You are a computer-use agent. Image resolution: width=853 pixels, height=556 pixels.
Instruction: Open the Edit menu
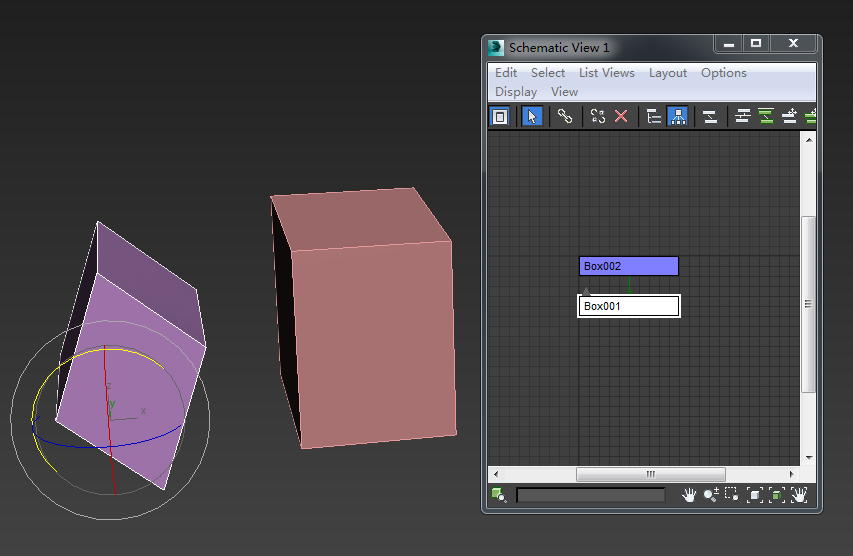tap(506, 72)
